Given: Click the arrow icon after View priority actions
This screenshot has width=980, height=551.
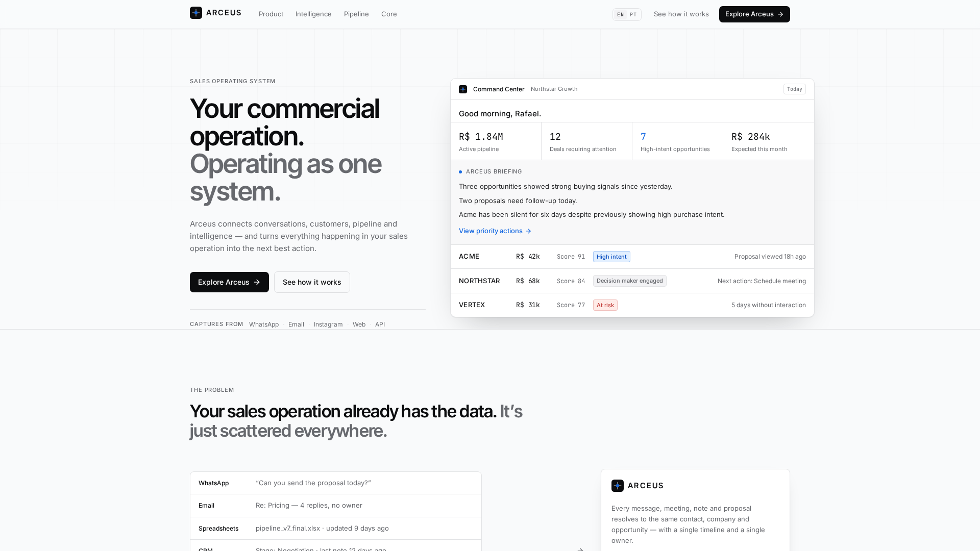Looking at the screenshot, I should pos(528,231).
